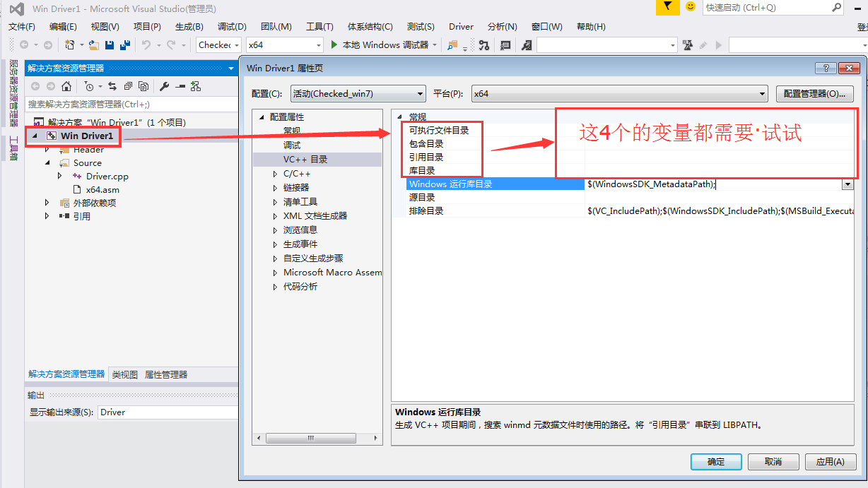Open the 文件(F) menu
The height and width of the screenshot is (488, 868).
pyautogui.click(x=22, y=26)
